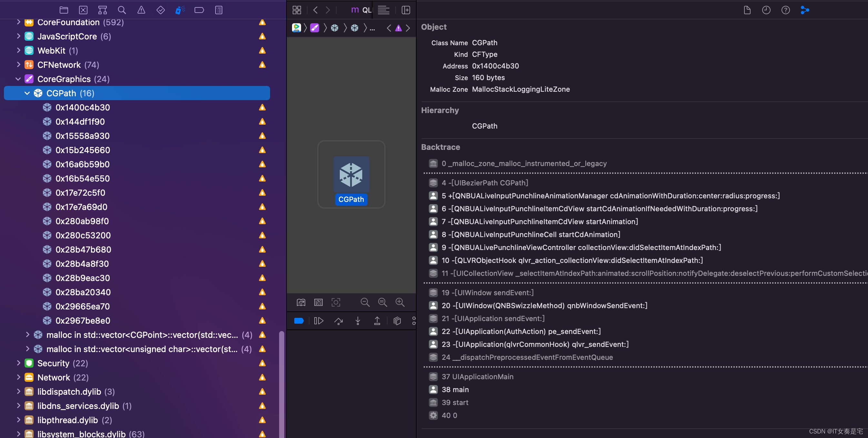Open the Debug navigator tab

180,10
